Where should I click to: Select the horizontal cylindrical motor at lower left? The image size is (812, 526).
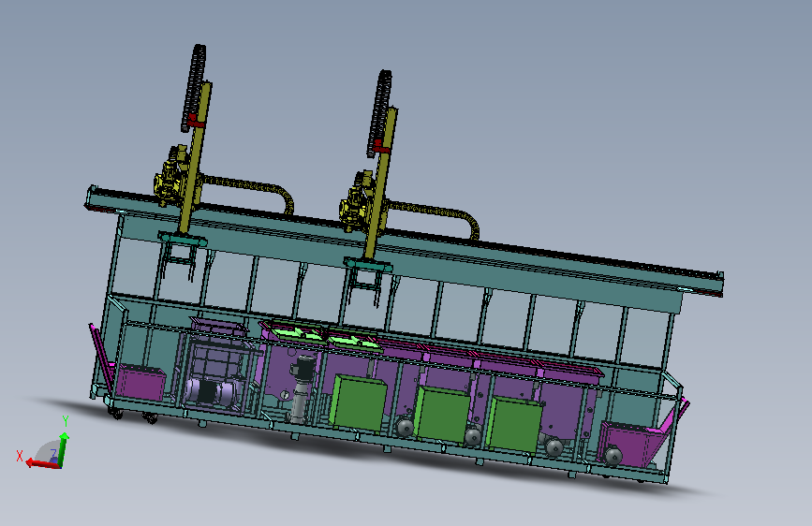213,391
